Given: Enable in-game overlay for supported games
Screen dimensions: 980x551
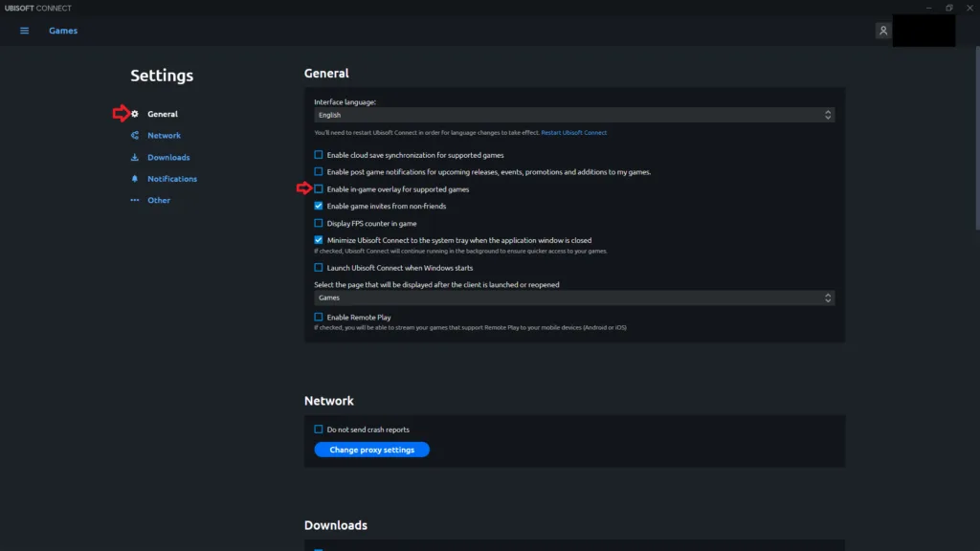Looking at the screenshot, I should point(319,188).
